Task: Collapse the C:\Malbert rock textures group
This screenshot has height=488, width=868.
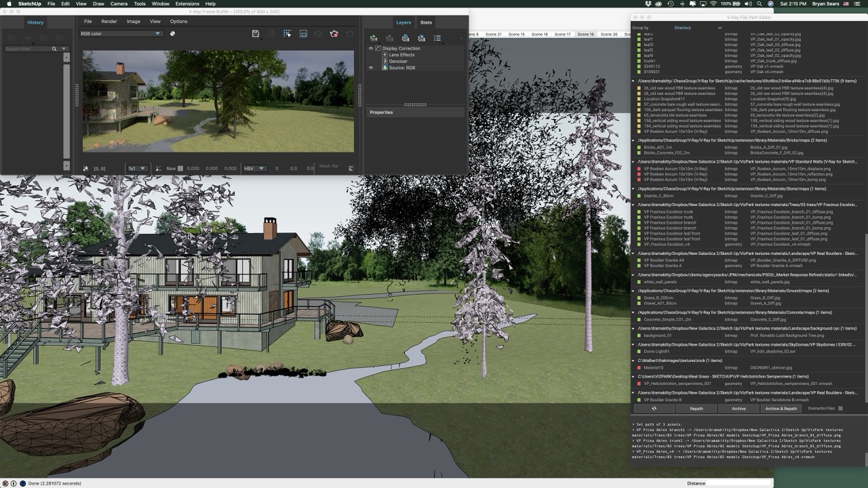Action: pos(634,361)
